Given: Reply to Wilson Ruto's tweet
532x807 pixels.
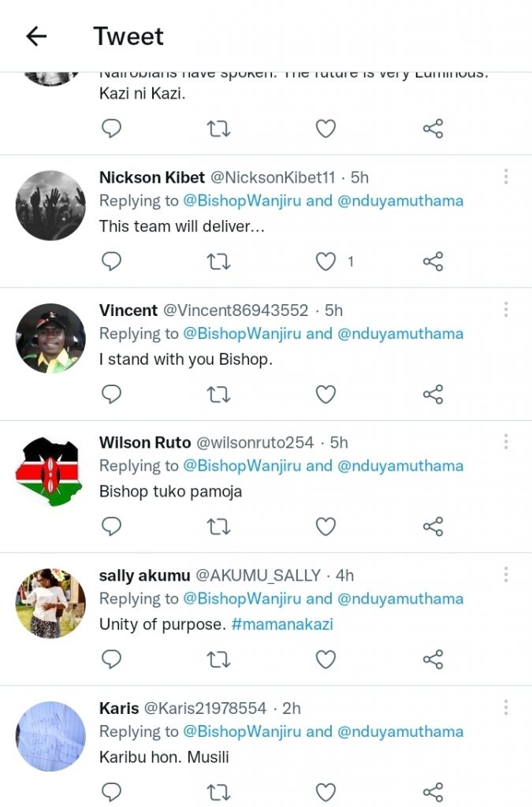Looking at the screenshot, I should point(112,526).
